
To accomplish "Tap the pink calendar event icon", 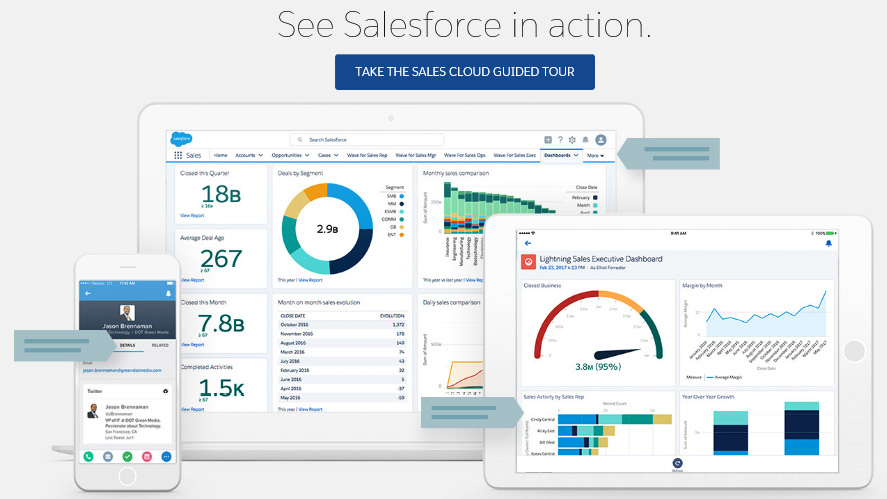I will click(147, 457).
